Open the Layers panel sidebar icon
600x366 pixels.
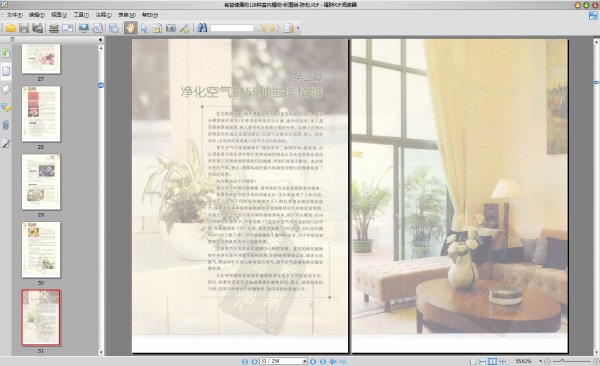pos(6,89)
